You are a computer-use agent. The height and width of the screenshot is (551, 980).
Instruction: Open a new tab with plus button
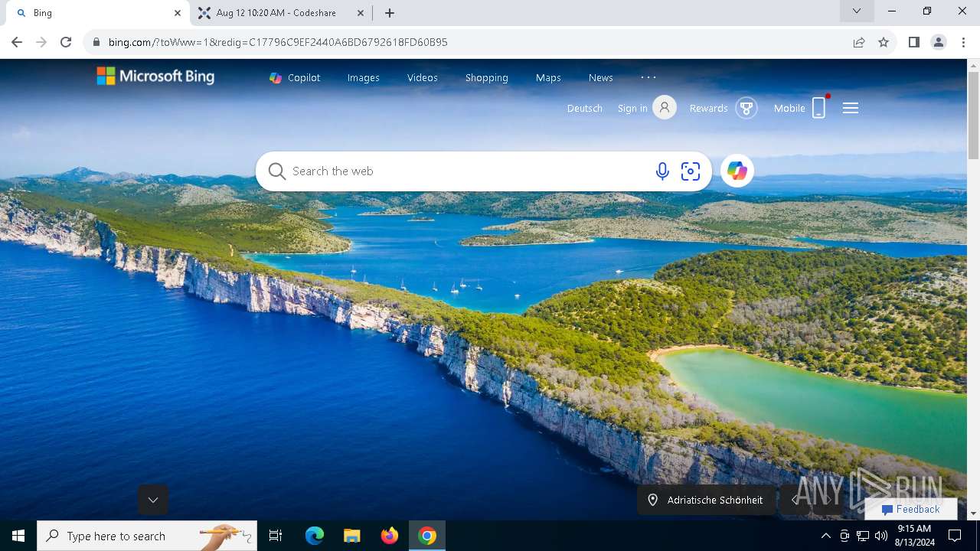click(390, 13)
